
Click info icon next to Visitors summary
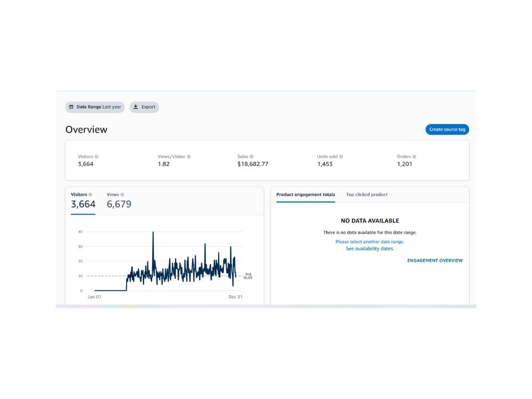[97, 157]
